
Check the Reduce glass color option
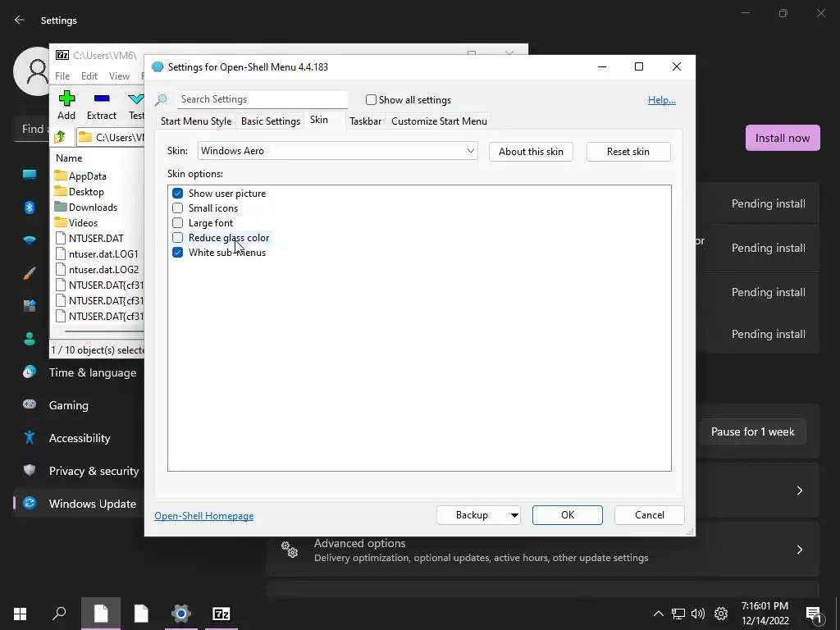tap(177, 237)
